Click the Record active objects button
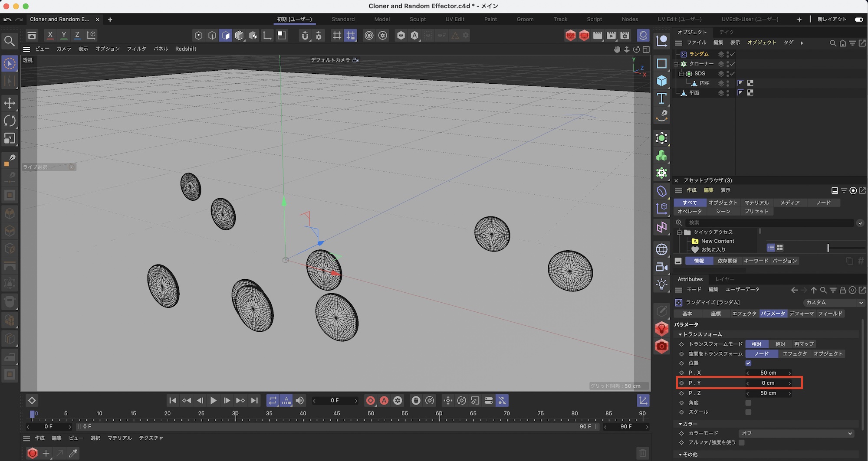The image size is (868, 461). coord(370,401)
